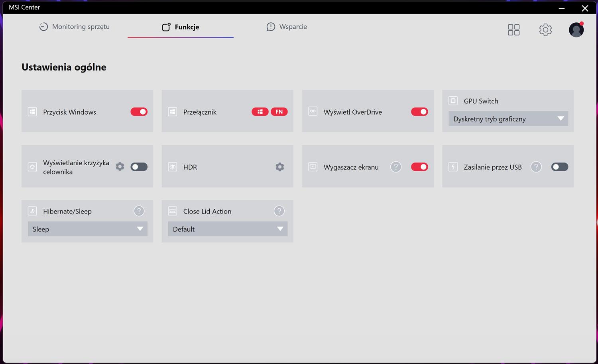598x364 pixels.
Task: Open the settings gear in top bar
Action: tap(545, 30)
